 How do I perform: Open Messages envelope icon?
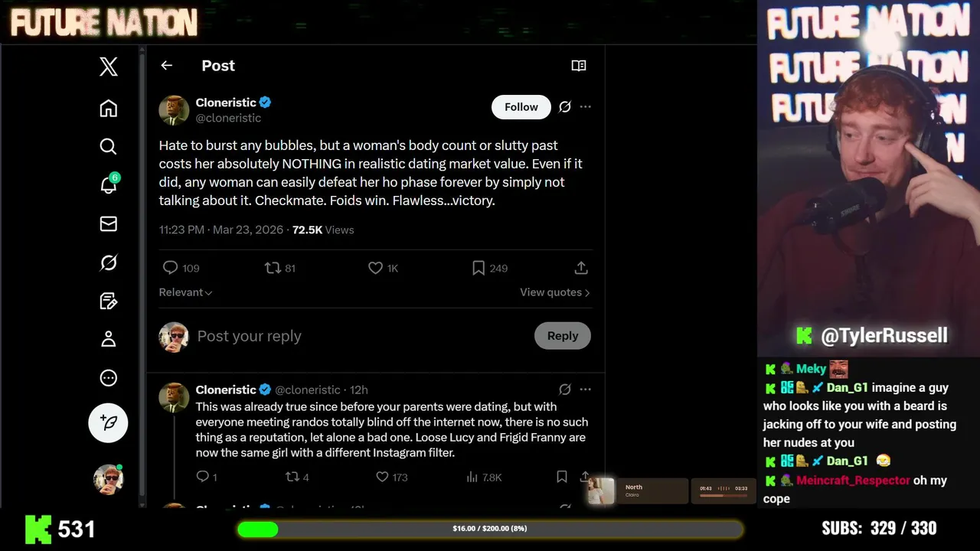click(109, 223)
